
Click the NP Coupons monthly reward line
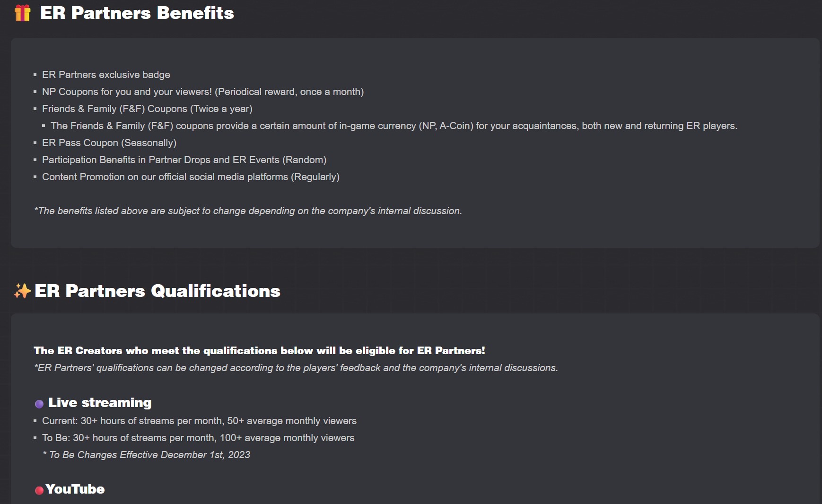tap(203, 92)
